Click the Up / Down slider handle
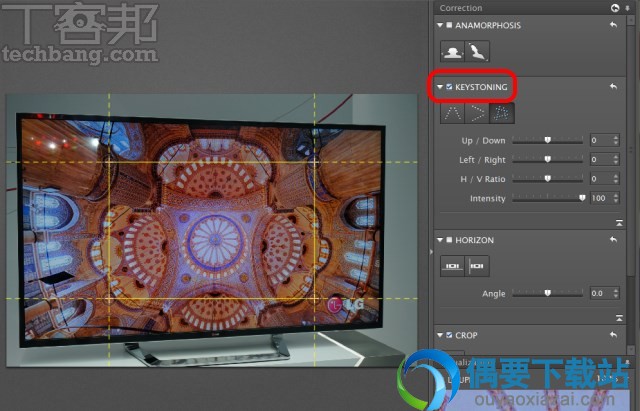Screen dimensions: 640x411 pos(548,140)
